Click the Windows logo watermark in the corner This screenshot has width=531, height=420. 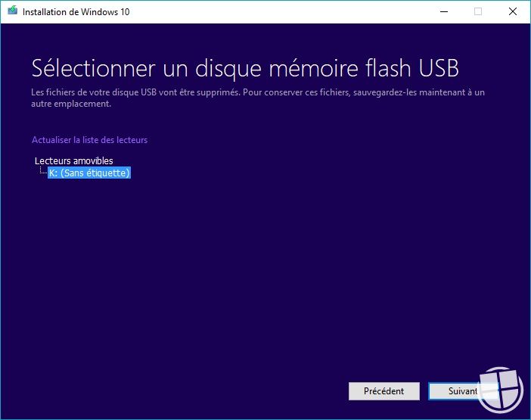(x=501, y=390)
